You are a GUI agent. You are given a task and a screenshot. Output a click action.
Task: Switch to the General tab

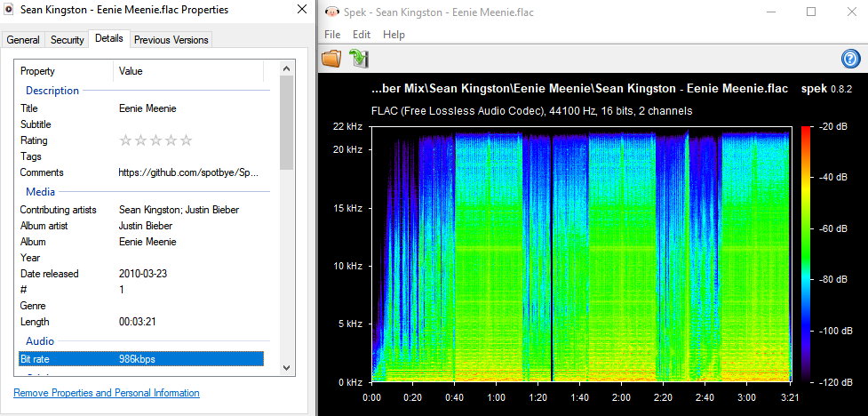(x=23, y=40)
